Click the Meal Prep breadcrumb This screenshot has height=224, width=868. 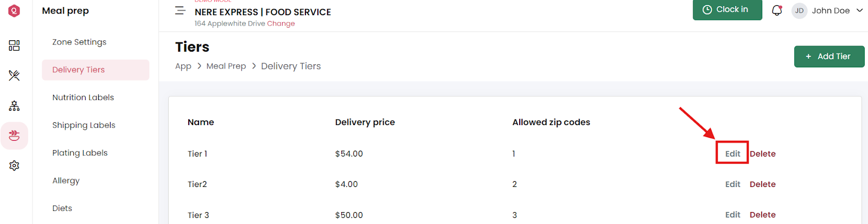[x=226, y=66]
